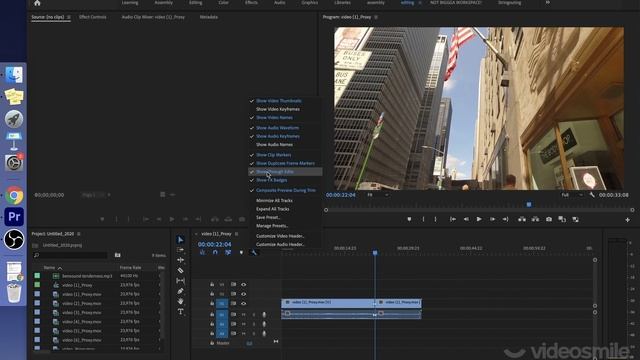Screen dimensions: 640x360
Task: Toggle Composite Preview During Trim
Action: point(285,190)
